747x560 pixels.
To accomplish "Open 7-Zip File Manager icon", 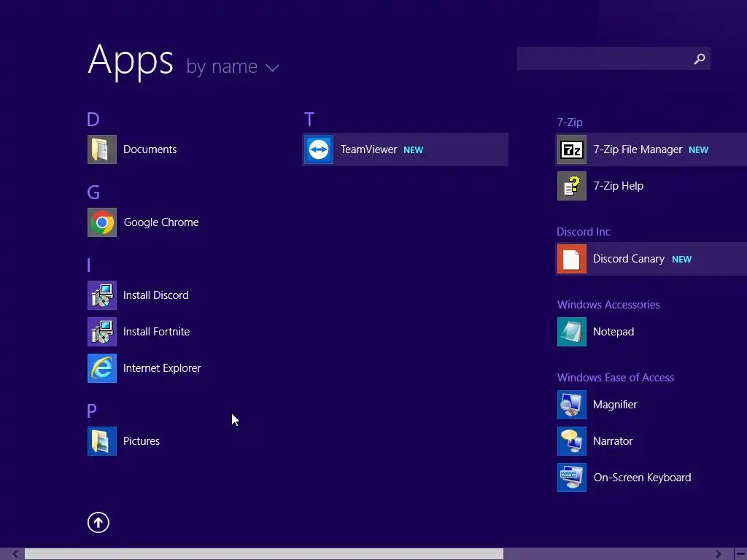I will [572, 149].
